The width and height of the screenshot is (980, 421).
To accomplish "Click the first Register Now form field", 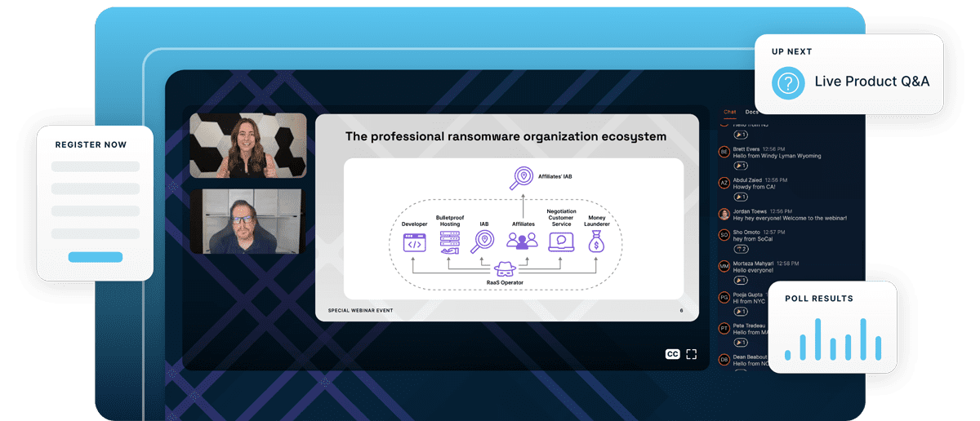I will [x=95, y=166].
